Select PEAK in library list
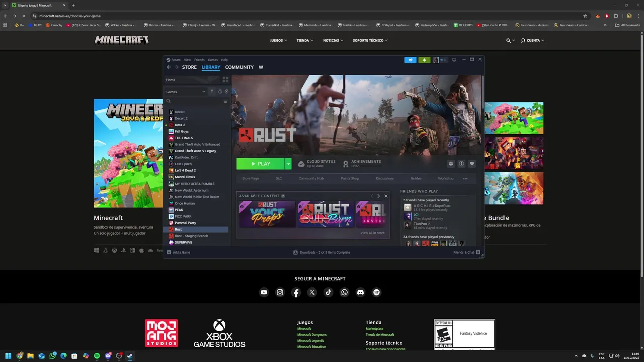The image size is (644, 362). [179, 210]
